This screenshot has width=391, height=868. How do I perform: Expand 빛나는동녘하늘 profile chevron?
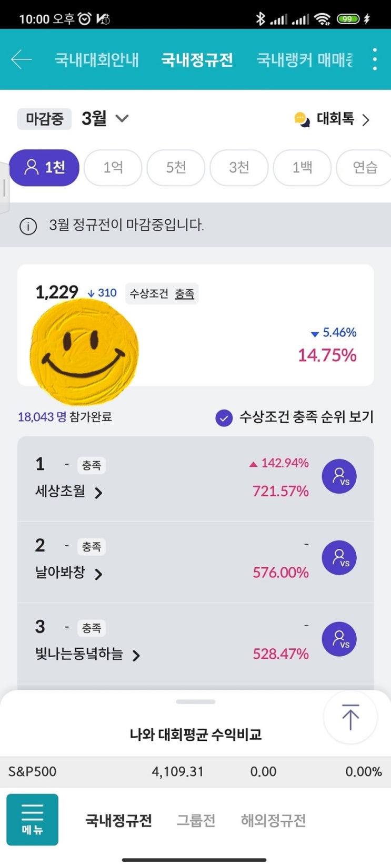point(136,655)
